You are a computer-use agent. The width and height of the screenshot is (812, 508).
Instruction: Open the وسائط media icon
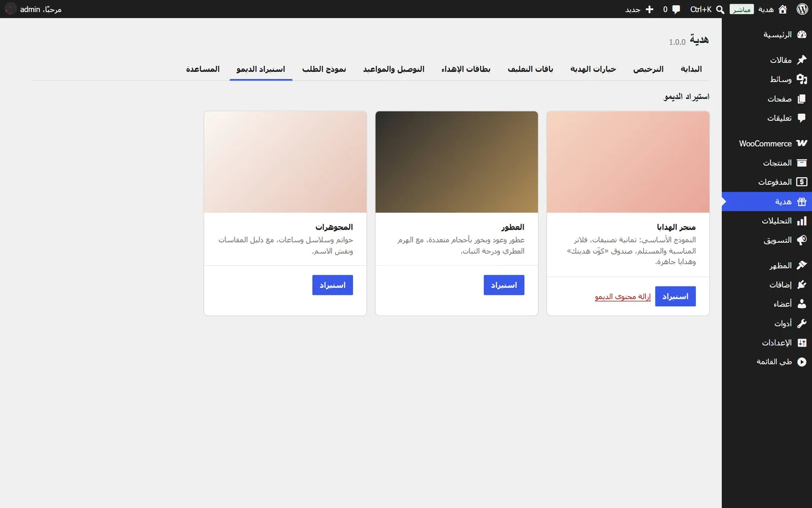coord(802,79)
